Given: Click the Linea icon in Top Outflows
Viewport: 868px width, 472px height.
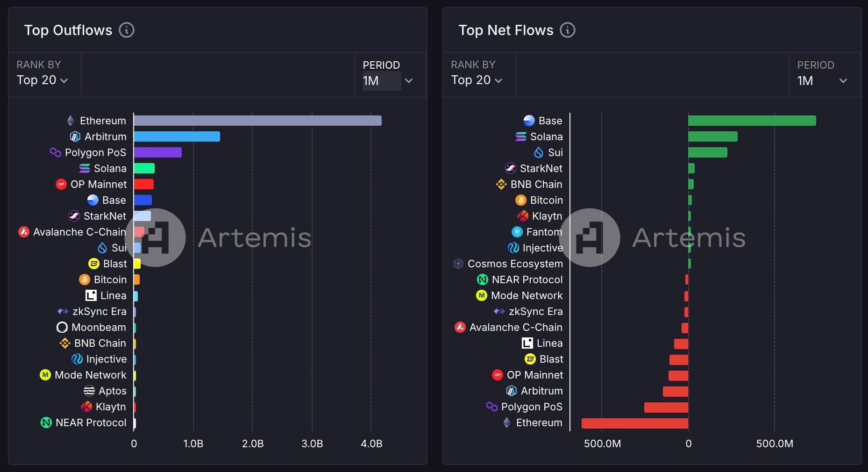Looking at the screenshot, I should pos(91,295).
